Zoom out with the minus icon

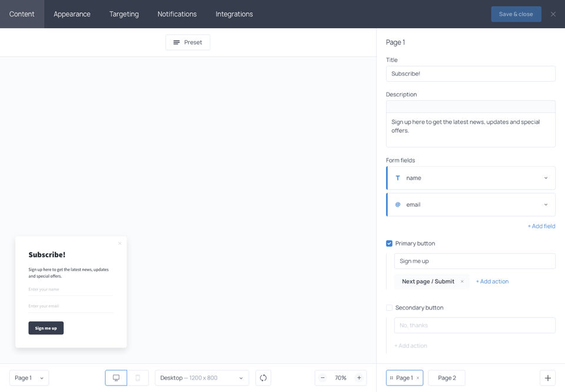[323, 378]
